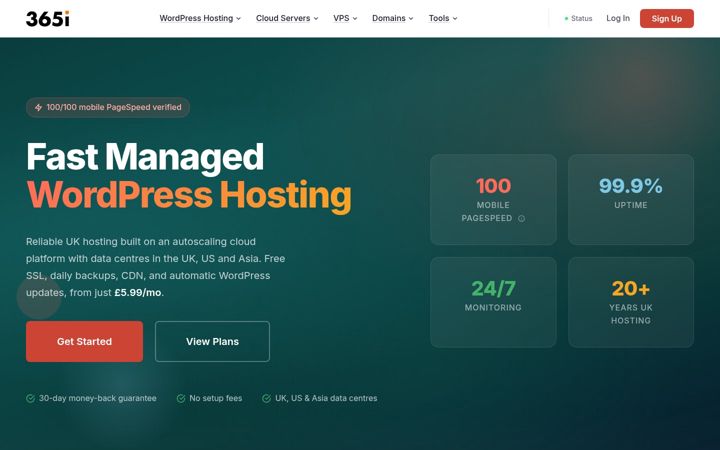Click the info icon beside Mobile PageSpeed
The width and height of the screenshot is (720, 450).
(x=522, y=219)
